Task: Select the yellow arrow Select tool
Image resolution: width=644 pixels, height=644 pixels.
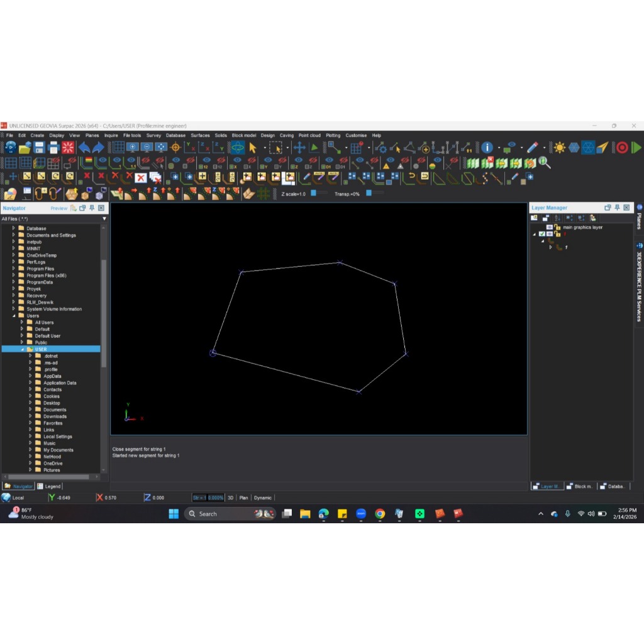Action: [x=253, y=147]
